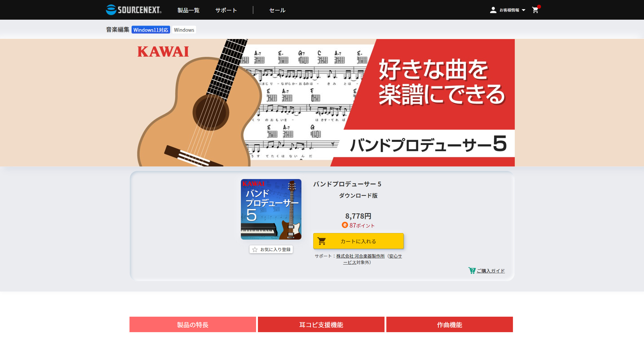644x356 pixels.
Task: Switch to the 製品の特長 tab
Action: tap(193, 325)
